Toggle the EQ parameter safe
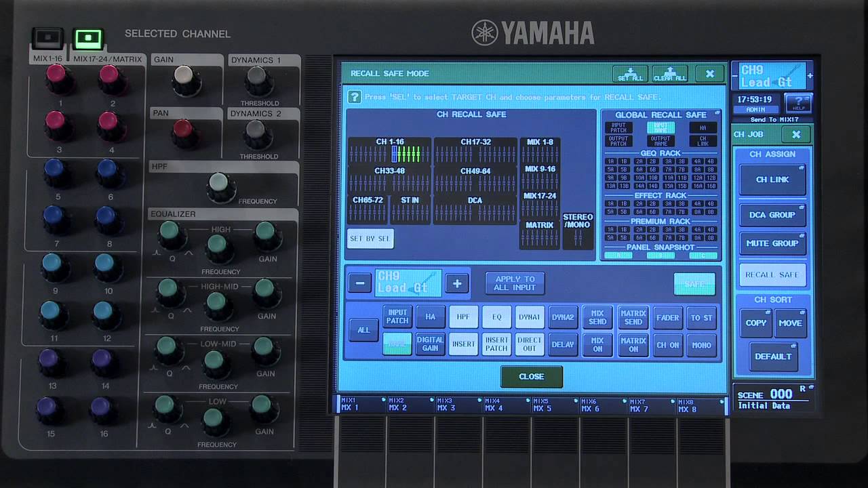This screenshot has width=868, height=488. tap(496, 317)
